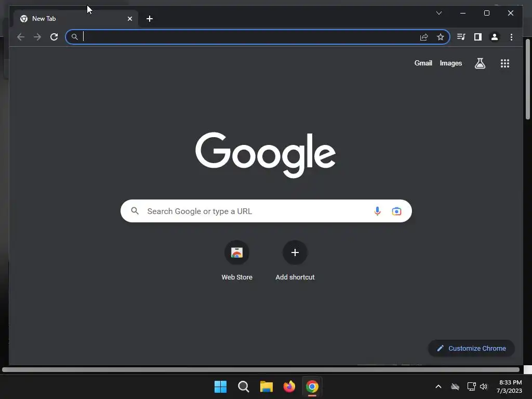The image size is (532, 399).
Task: Open Windows taskbar search
Action: tap(243, 387)
